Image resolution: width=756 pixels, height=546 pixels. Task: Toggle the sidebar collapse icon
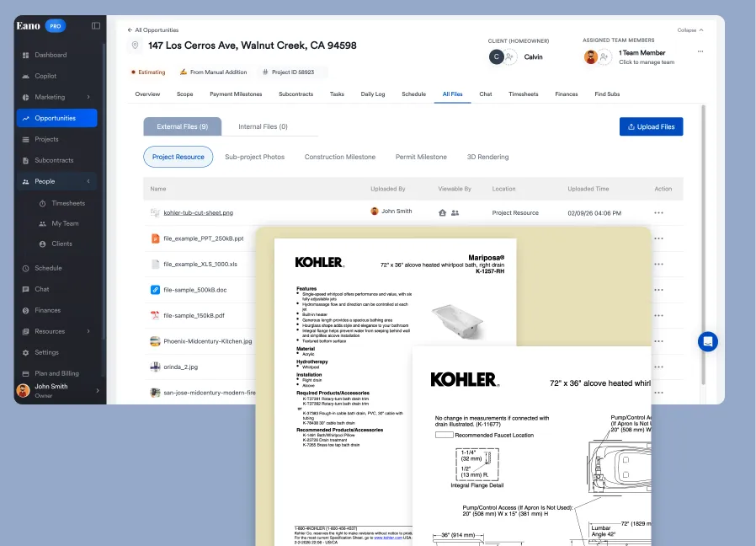pos(96,25)
